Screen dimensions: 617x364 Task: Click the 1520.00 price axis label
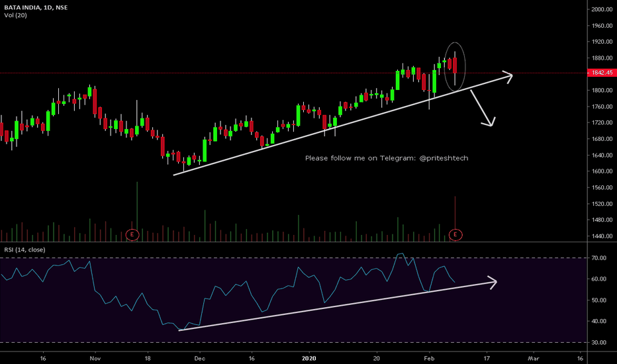click(x=602, y=204)
